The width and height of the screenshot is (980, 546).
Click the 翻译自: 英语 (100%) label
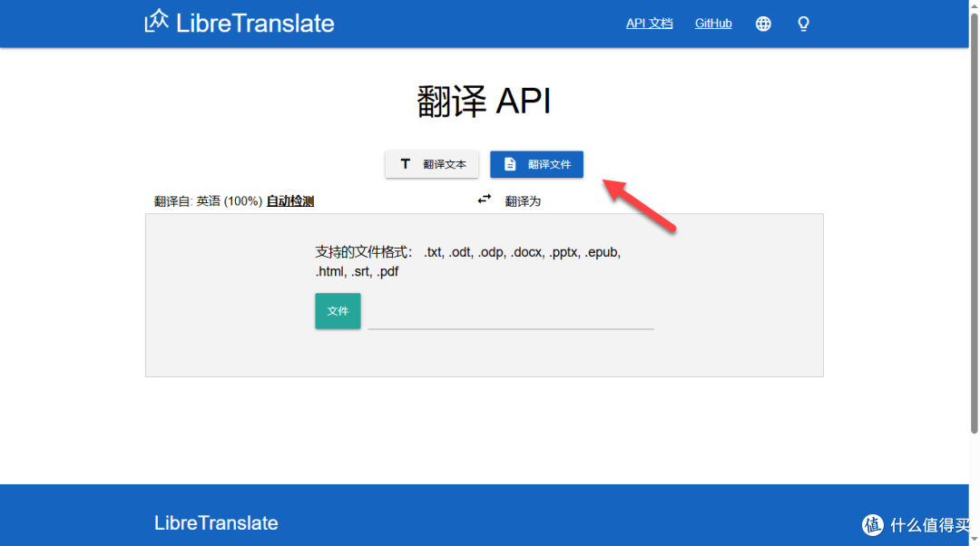pyautogui.click(x=208, y=201)
